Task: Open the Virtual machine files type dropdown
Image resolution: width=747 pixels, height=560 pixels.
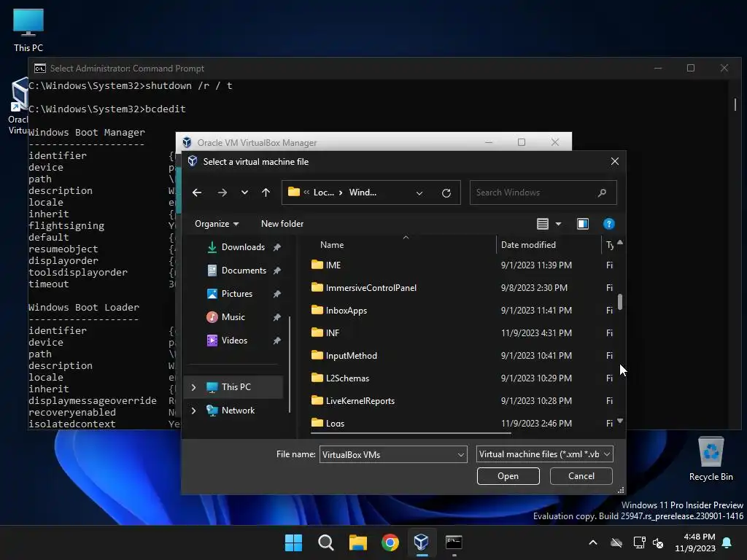Action: point(544,454)
